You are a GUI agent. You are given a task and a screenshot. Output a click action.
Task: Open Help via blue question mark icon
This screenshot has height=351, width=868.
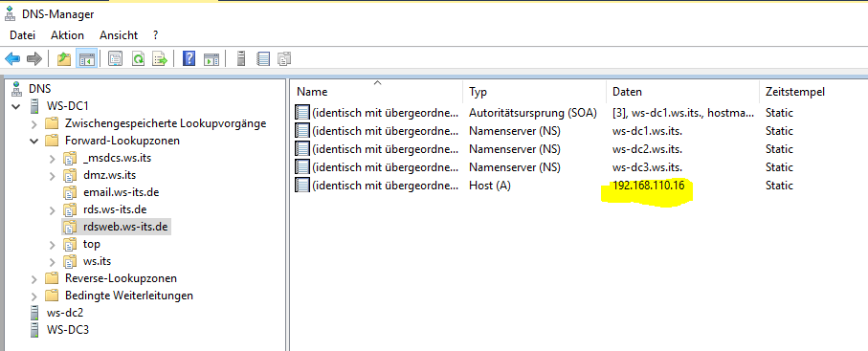[189, 58]
